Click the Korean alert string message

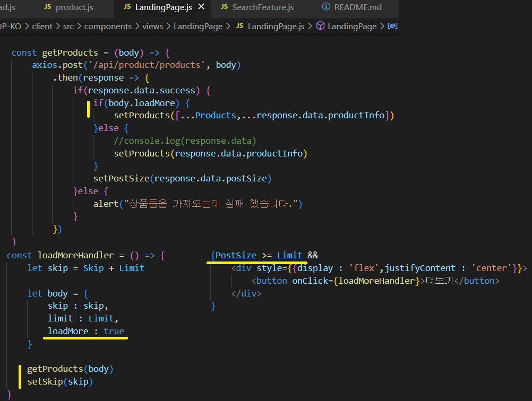pyautogui.click(x=211, y=204)
